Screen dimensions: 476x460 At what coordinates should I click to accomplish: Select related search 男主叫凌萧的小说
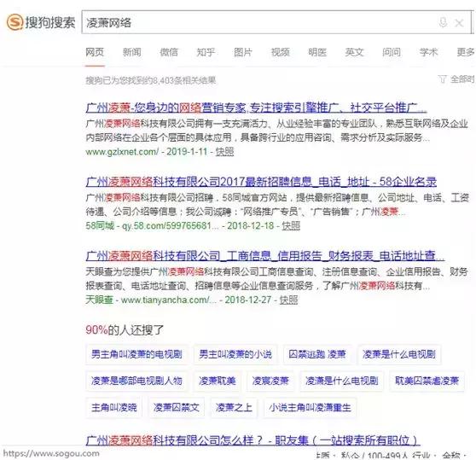pyautogui.click(x=235, y=354)
